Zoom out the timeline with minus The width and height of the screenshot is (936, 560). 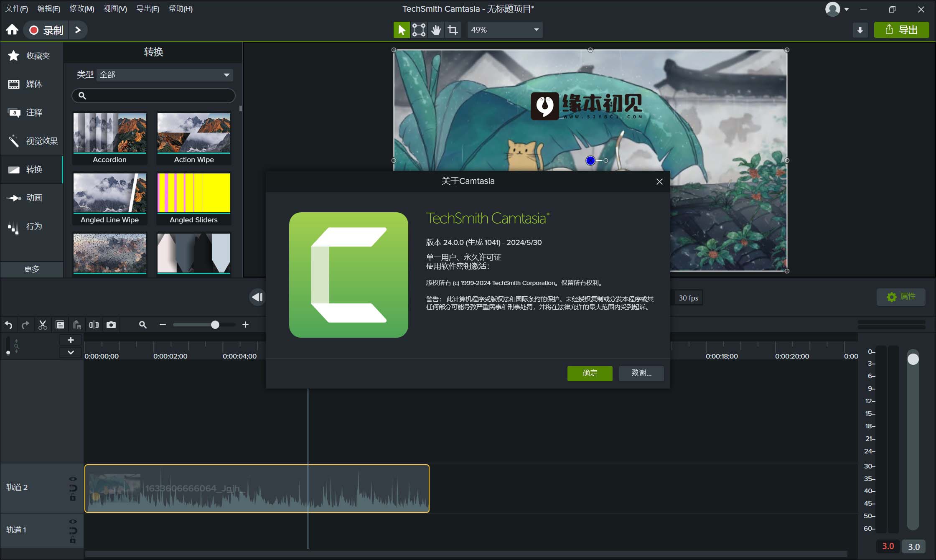click(x=163, y=325)
